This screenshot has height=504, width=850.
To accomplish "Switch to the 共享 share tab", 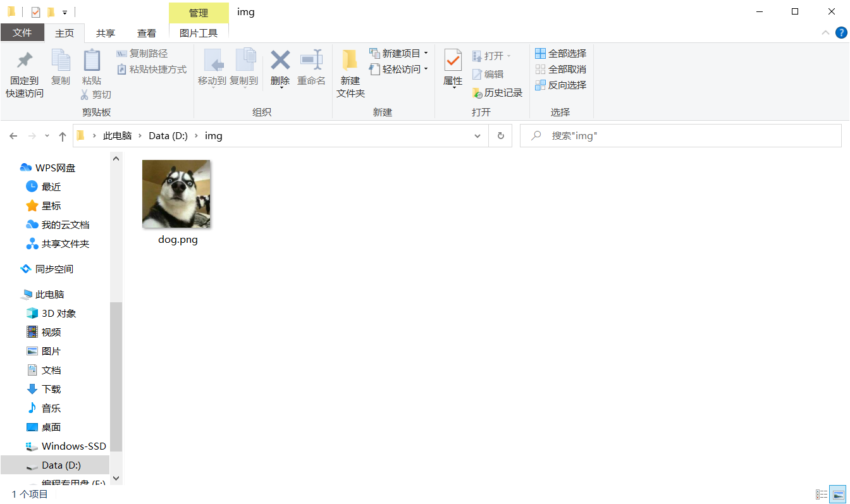I will pyautogui.click(x=106, y=34).
